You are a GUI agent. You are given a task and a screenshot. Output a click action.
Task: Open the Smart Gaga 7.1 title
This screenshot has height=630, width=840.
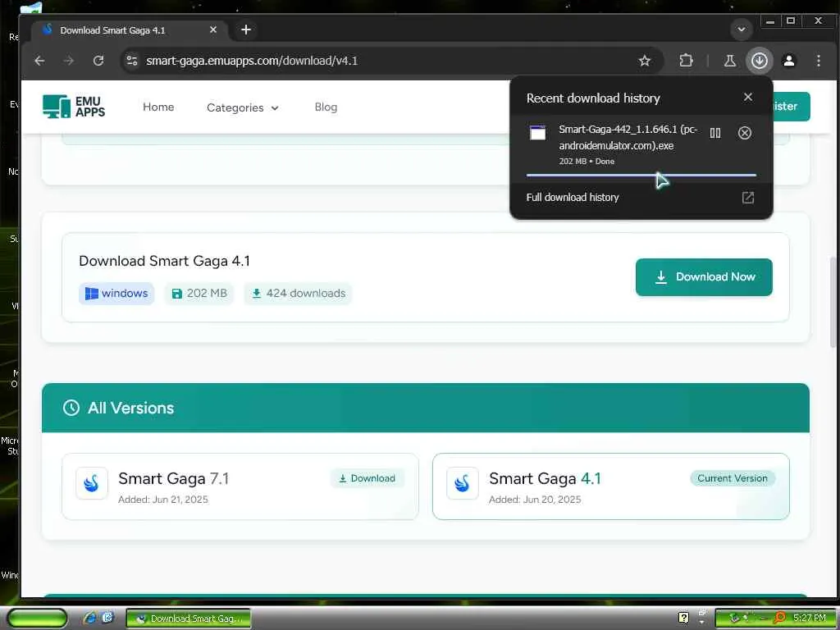(174, 478)
